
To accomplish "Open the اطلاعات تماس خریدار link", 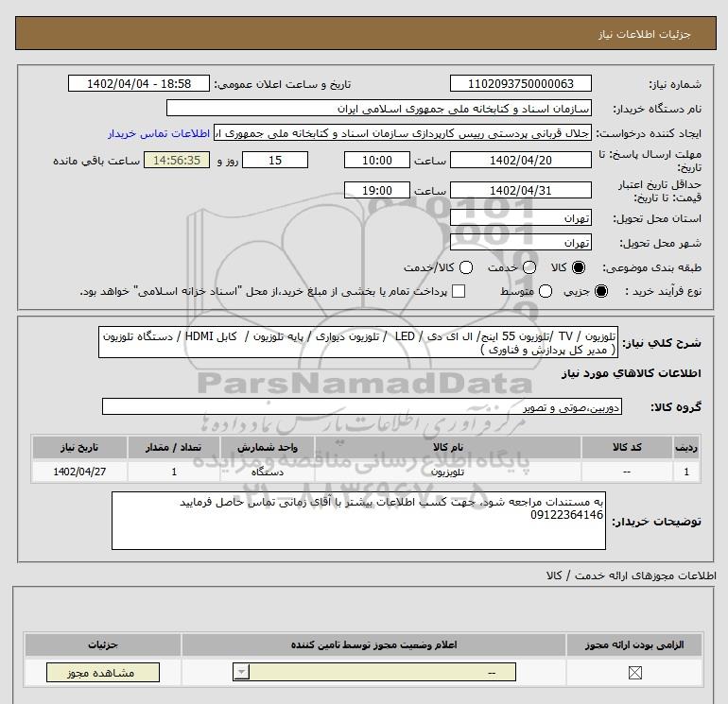I will point(159,133).
